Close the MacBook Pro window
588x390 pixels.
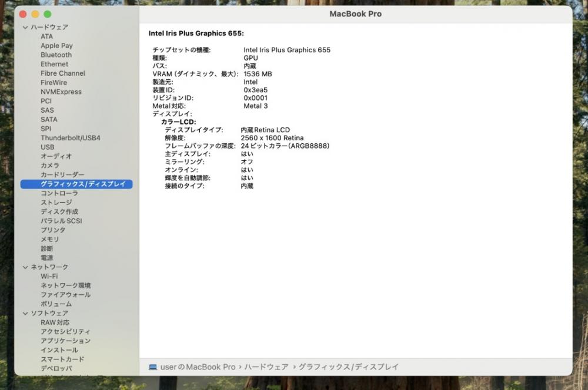23,14
